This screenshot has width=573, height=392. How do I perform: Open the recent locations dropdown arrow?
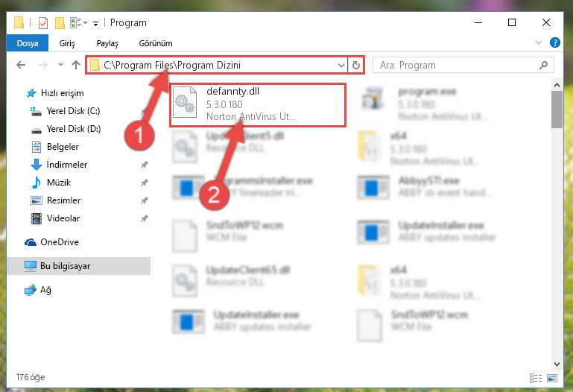(x=60, y=65)
